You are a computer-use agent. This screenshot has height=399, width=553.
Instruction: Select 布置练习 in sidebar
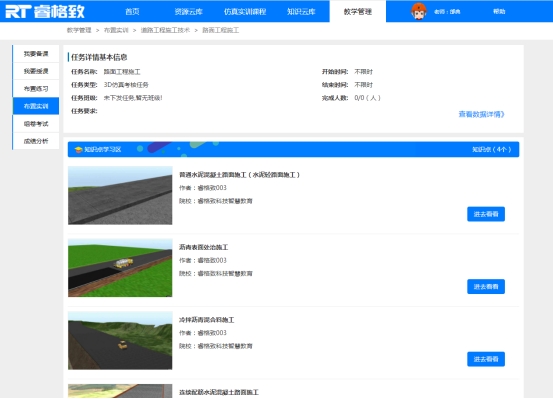(x=36, y=89)
